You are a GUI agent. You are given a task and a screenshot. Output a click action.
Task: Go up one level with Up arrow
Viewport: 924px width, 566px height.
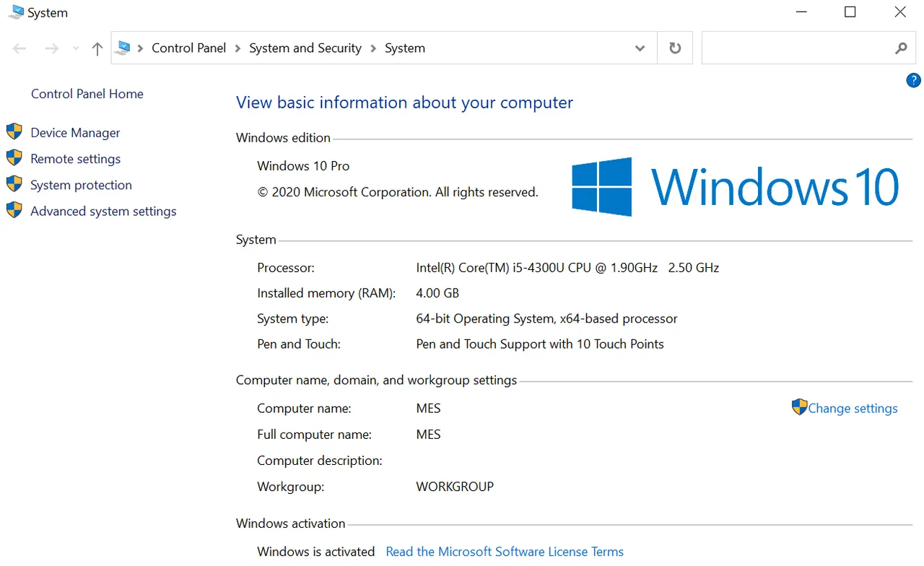[x=97, y=48]
